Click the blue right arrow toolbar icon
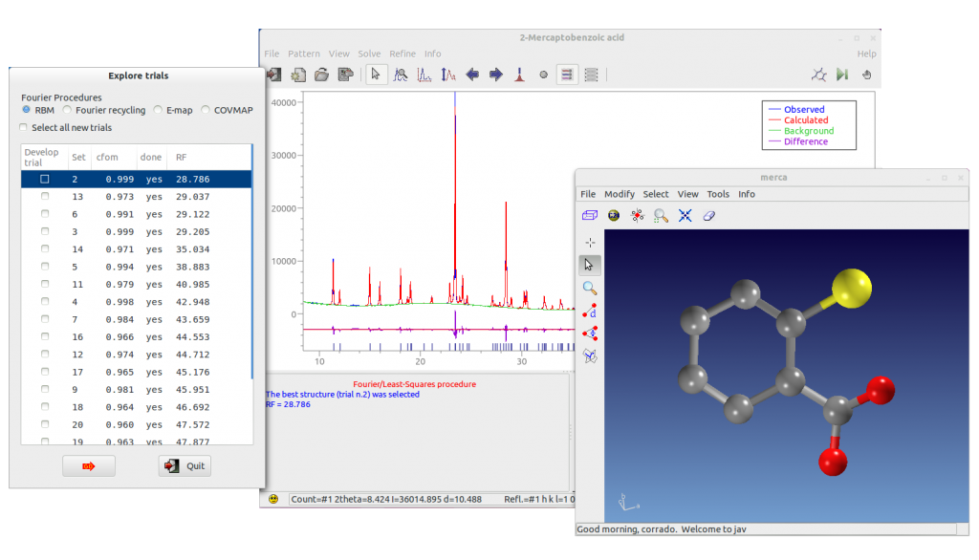The height and width of the screenshot is (560, 979). tap(496, 75)
